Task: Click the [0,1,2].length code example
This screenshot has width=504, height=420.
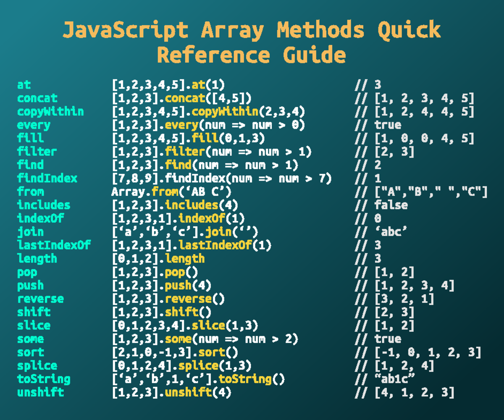Action: pyautogui.click(x=158, y=259)
